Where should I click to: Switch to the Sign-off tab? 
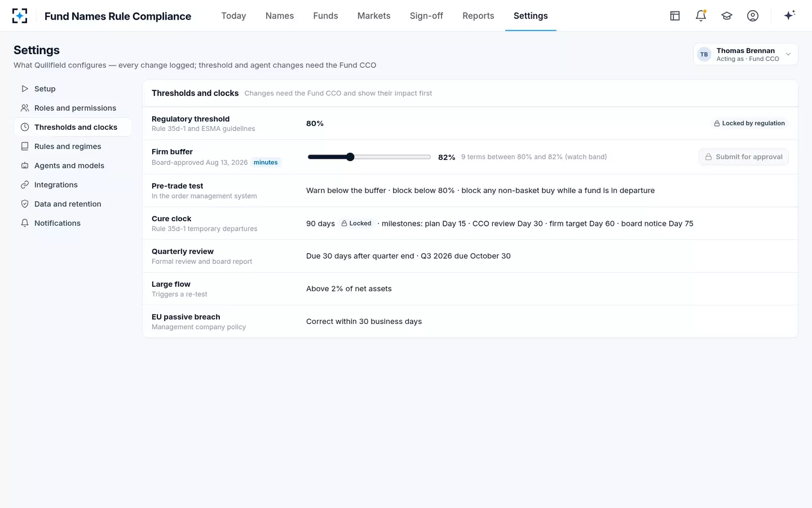426,16
